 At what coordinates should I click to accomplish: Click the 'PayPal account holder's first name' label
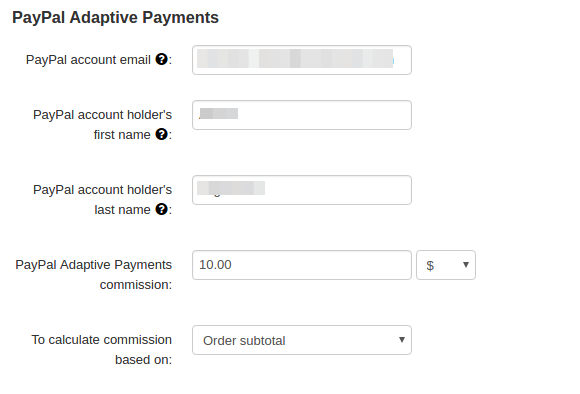[102, 125]
